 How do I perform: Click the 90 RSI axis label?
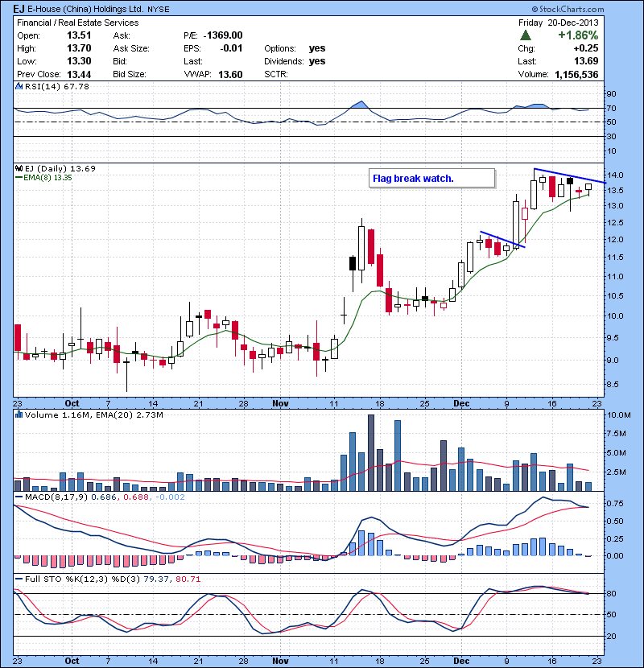coord(612,93)
